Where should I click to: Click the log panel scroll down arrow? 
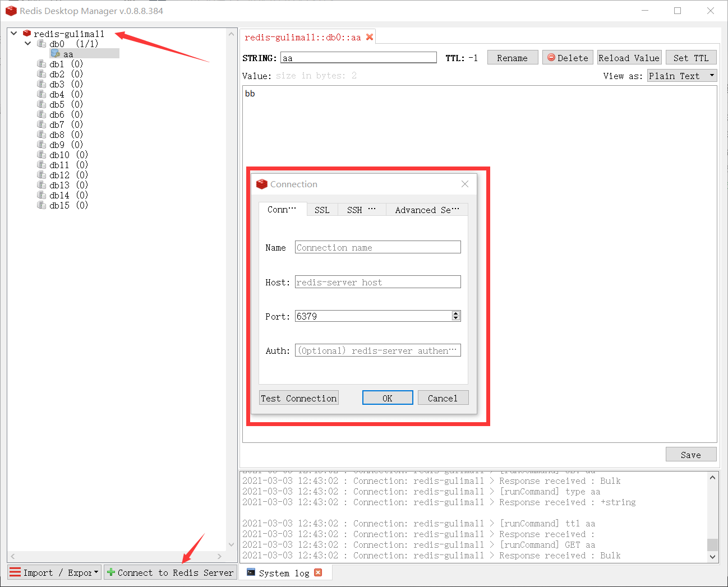[712, 557]
